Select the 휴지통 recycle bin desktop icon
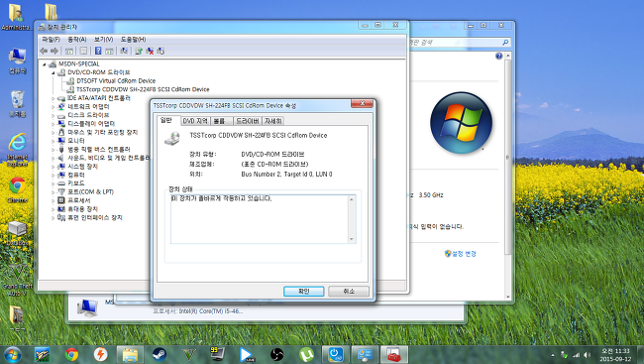This screenshot has width=644, height=364. point(17,104)
